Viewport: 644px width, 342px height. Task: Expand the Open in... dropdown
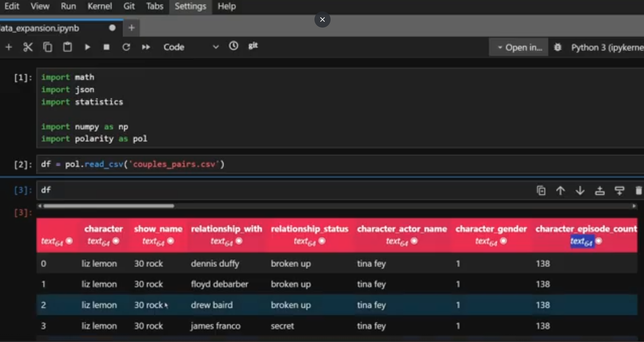pos(519,47)
